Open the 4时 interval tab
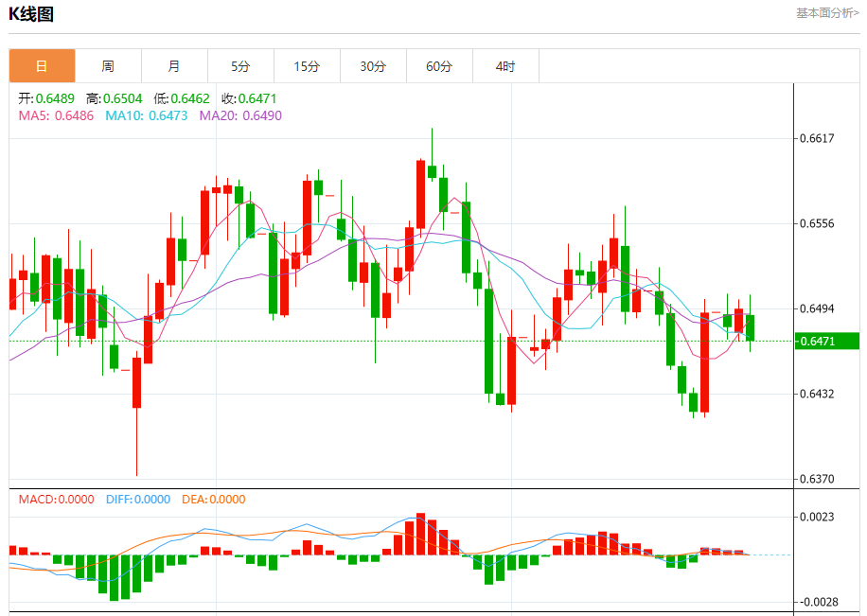867x616 pixels. click(506, 66)
